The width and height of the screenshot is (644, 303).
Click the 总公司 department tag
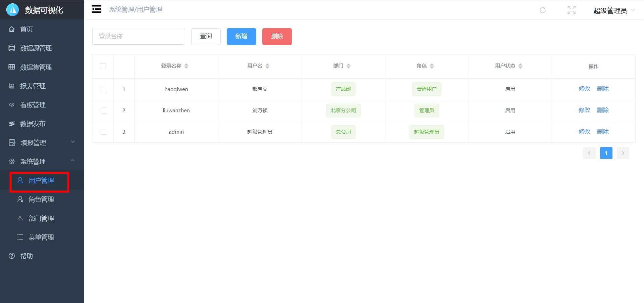coord(343,132)
